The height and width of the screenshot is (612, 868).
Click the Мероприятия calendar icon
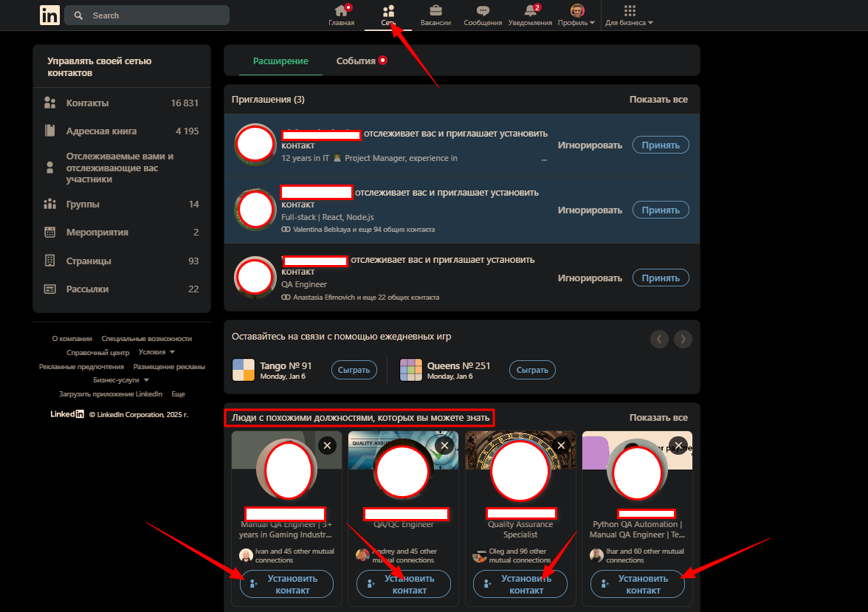50,232
